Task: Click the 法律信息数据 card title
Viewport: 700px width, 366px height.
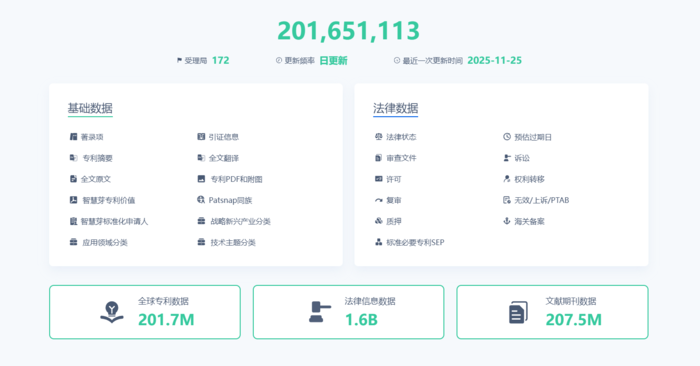Action: click(x=370, y=301)
